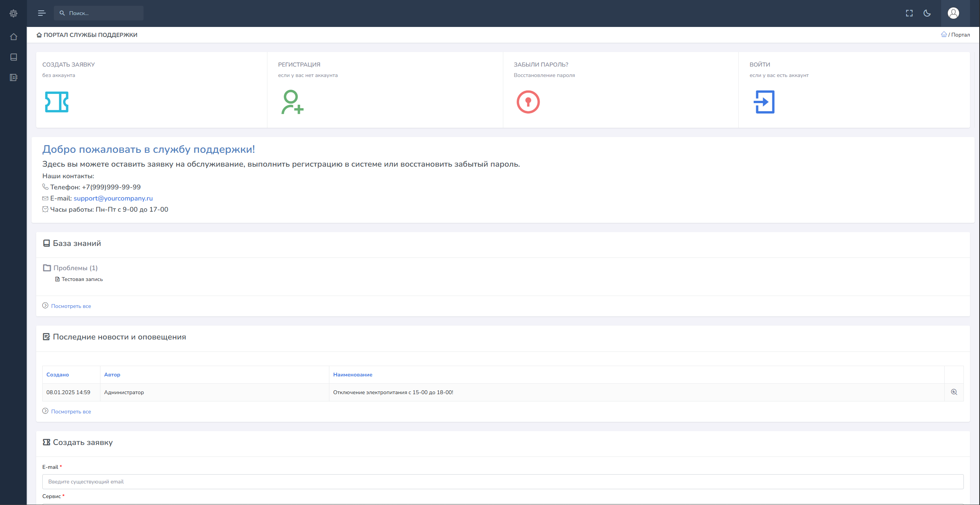Click the support@yourcompany.ru email link
980x505 pixels.
pos(113,199)
